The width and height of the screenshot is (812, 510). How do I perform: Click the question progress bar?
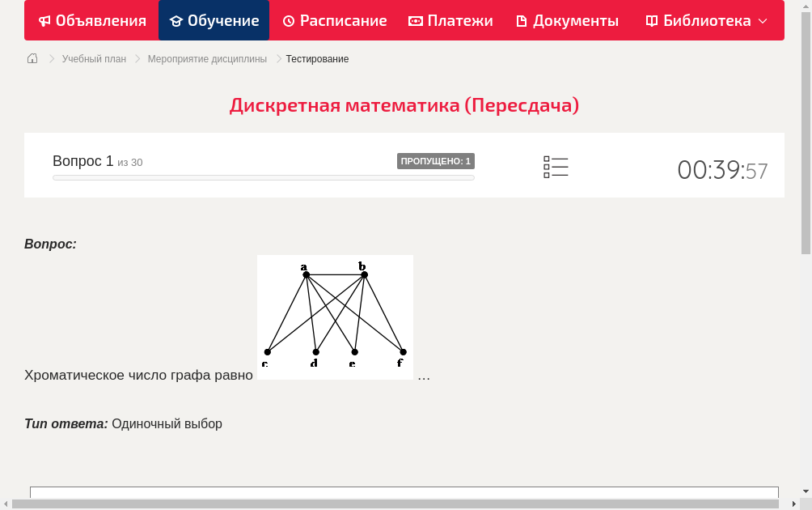264,177
